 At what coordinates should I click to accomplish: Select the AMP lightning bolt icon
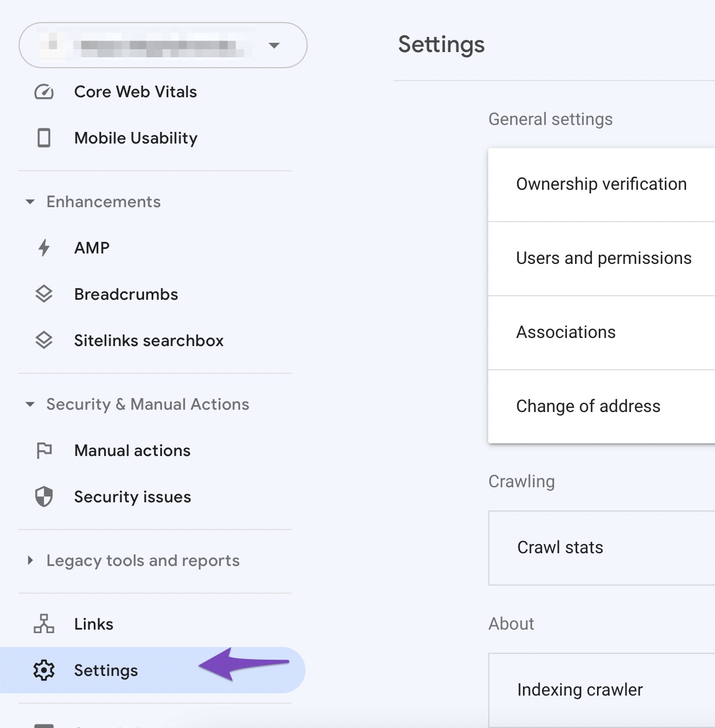pos(43,248)
